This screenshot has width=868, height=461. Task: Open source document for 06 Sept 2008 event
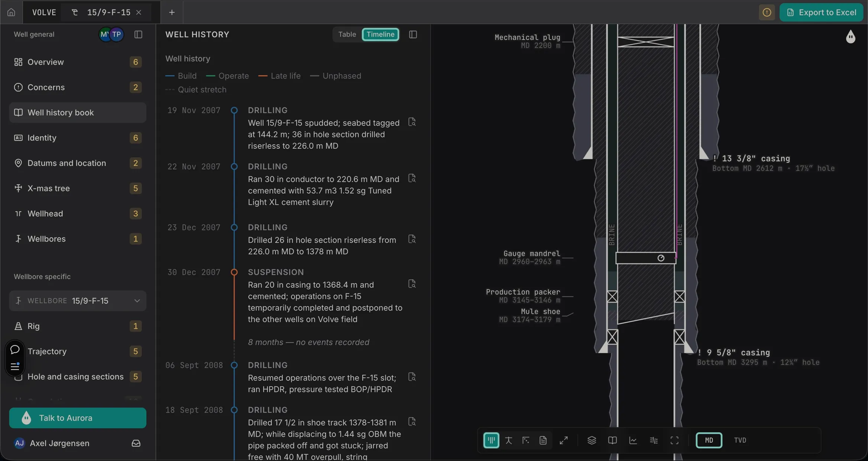(412, 377)
